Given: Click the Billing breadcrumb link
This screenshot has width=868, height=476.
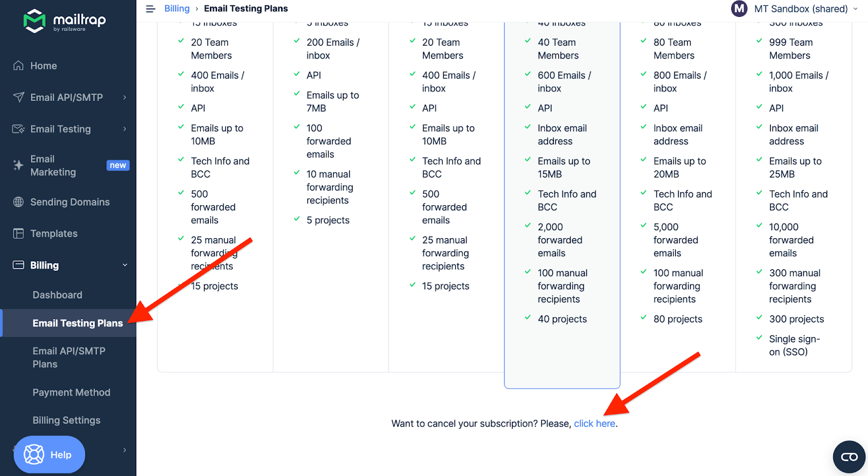Looking at the screenshot, I should coord(177,9).
